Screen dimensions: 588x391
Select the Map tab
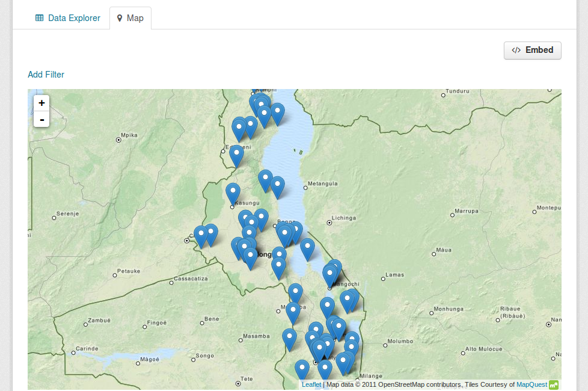click(130, 18)
